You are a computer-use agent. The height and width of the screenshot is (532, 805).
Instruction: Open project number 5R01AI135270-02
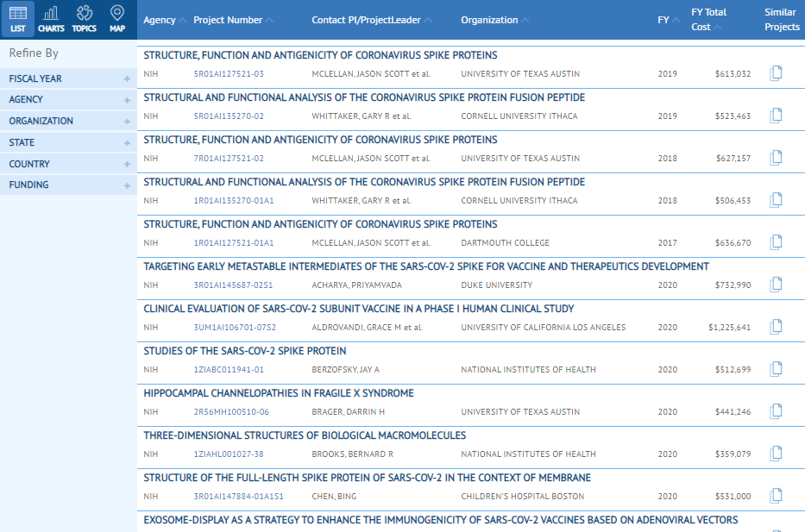tap(229, 116)
